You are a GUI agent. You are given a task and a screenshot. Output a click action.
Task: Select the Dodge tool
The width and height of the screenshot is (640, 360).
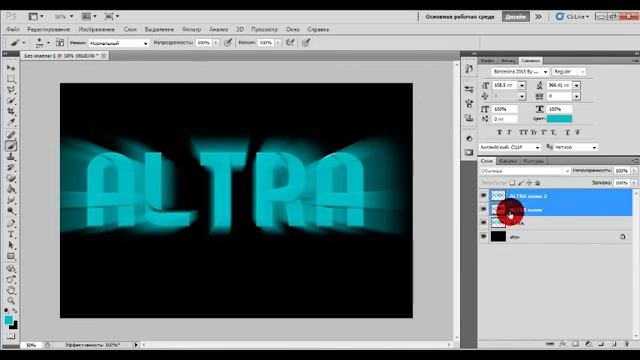(x=11, y=211)
